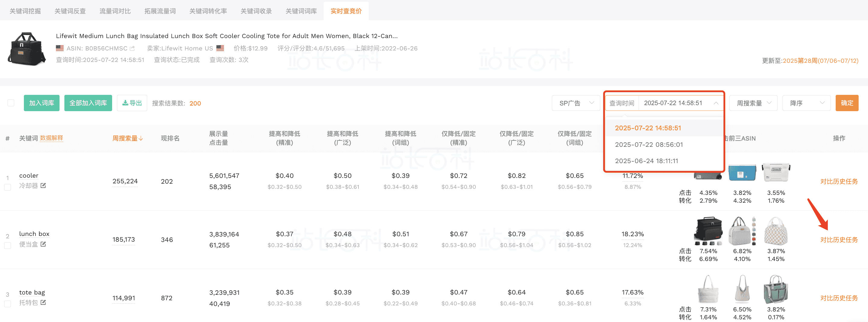Select query time 2025-07-22 14:58:51 option

pyautogui.click(x=664, y=128)
